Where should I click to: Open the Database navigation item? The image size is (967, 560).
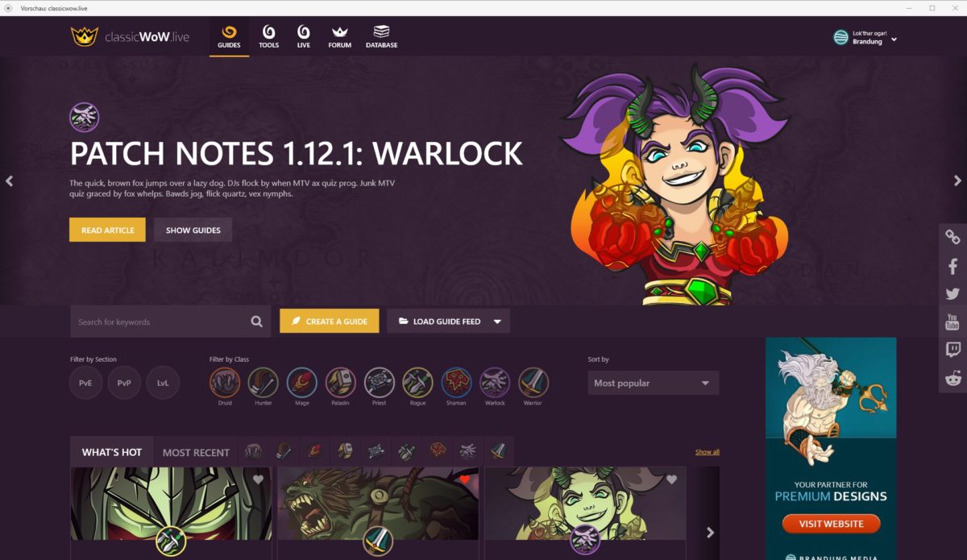coord(381,37)
